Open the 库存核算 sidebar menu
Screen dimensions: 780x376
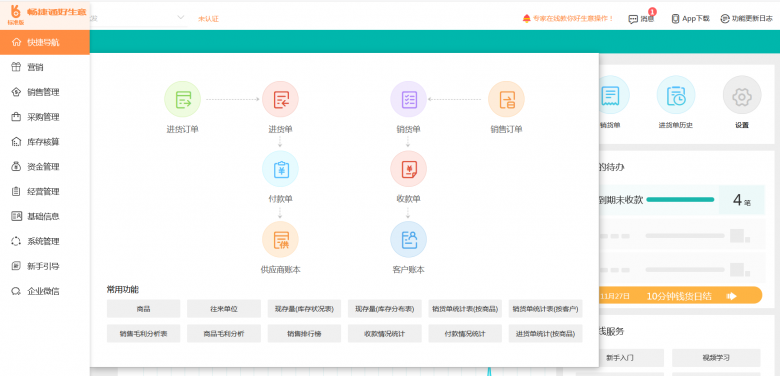point(45,142)
